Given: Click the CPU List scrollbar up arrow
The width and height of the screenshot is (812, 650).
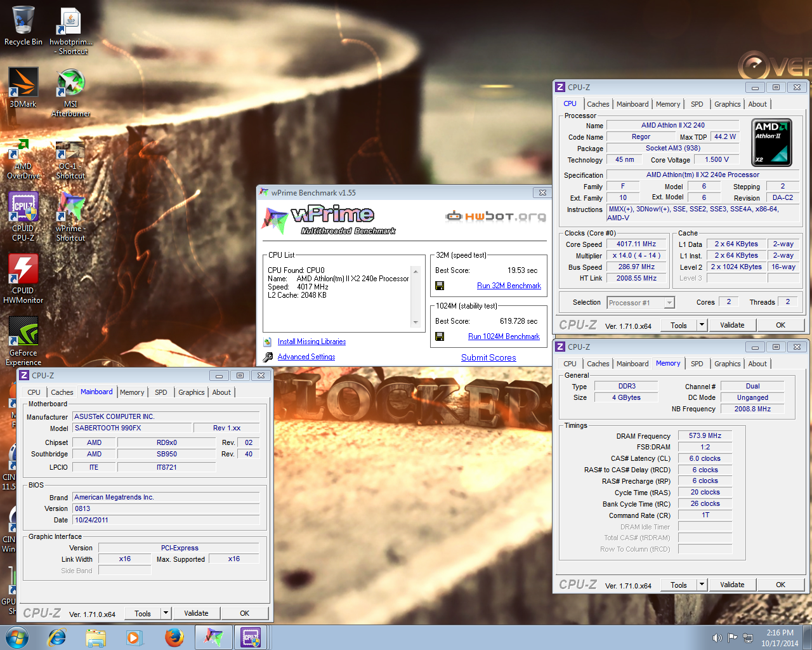Looking at the screenshot, I should pos(416,272).
